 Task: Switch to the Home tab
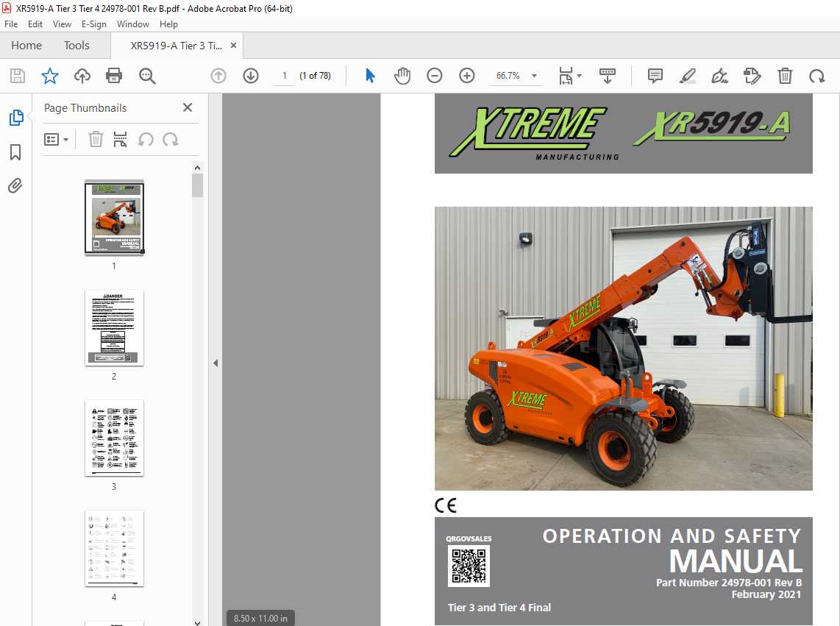26,46
